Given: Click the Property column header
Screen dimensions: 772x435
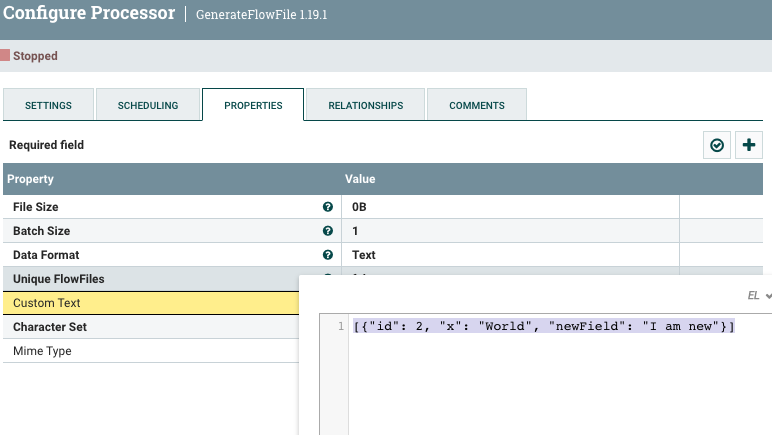Looking at the screenshot, I should [30, 179].
